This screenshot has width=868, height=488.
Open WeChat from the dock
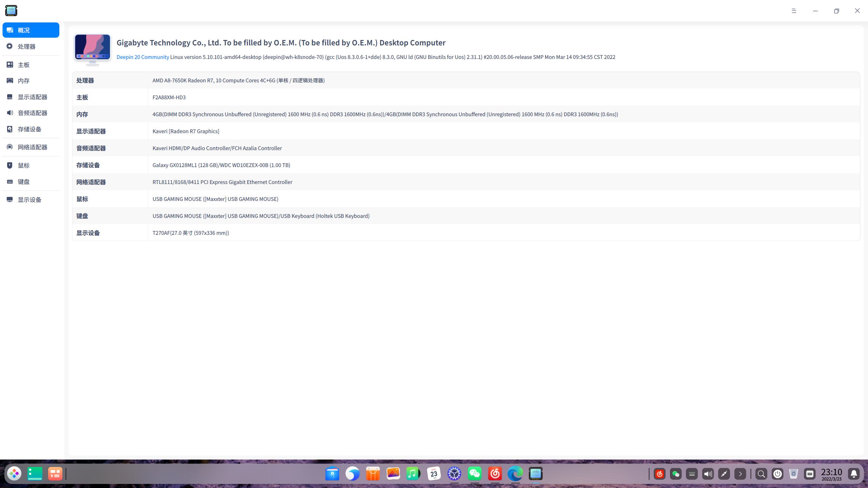coord(475,473)
